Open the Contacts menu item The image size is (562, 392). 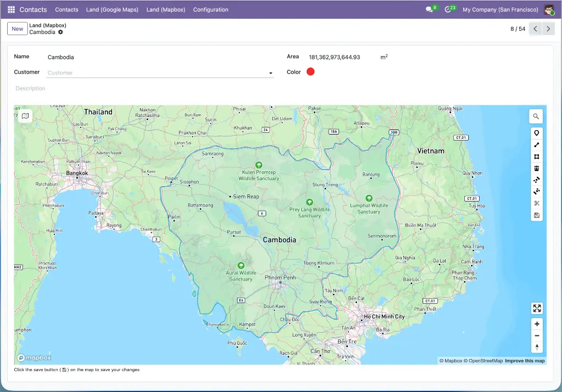pos(66,10)
